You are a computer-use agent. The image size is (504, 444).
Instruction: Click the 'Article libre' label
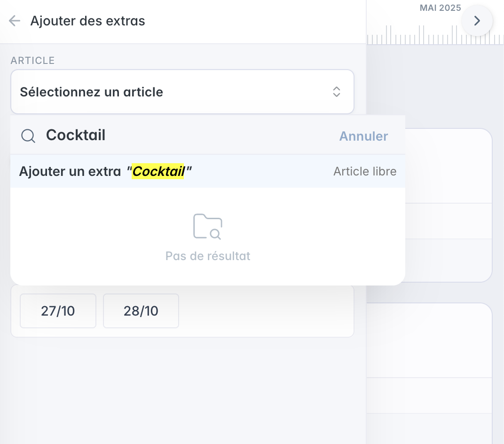pos(365,171)
